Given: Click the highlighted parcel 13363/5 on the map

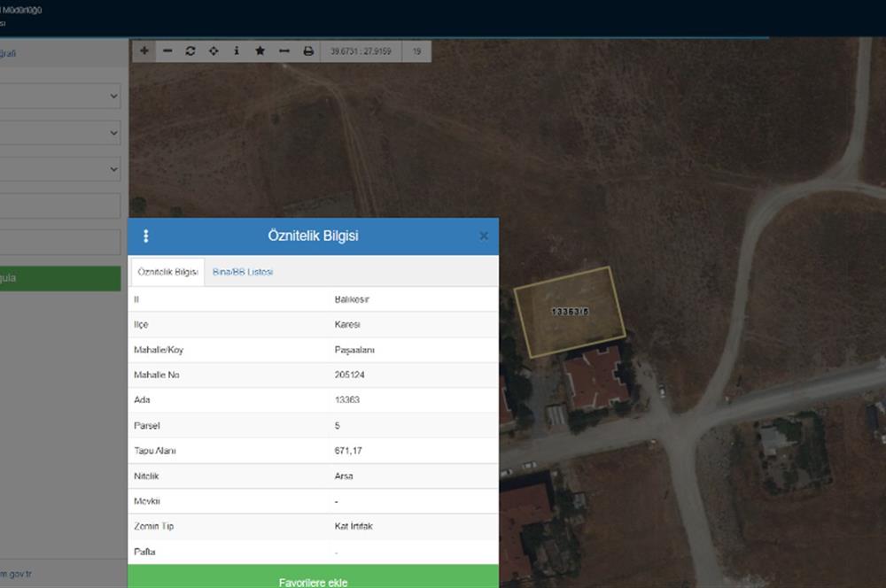Looking at the screenshot, I should (x=569, y=312).
